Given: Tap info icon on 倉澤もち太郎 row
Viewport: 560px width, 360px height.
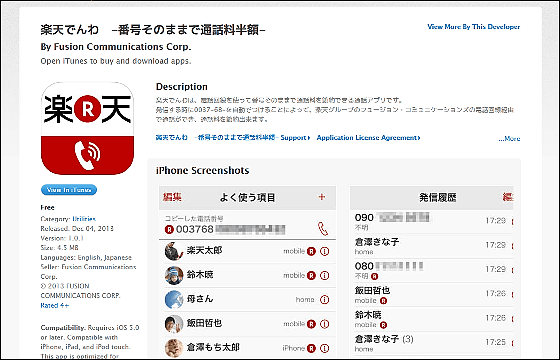Looking at the screenshot, I should pos(324,348).
